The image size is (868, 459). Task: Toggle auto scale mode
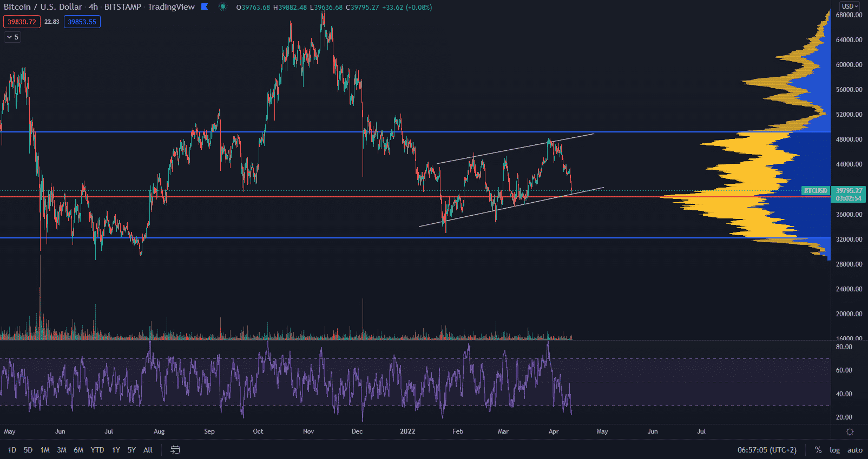pos(854,450)
